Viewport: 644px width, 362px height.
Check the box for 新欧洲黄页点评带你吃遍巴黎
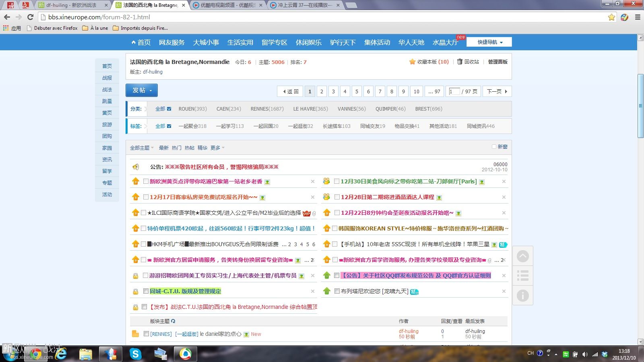(x=146, y=181)
